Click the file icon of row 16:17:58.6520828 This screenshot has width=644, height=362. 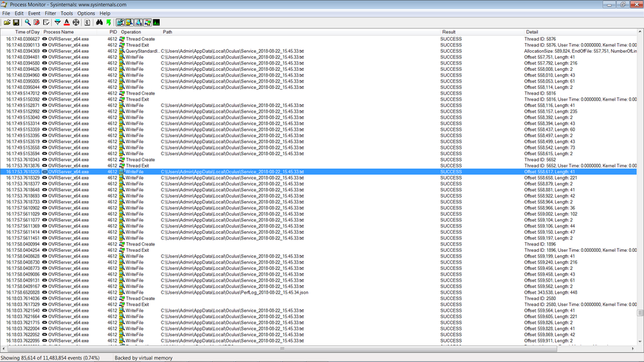point(122,292)
